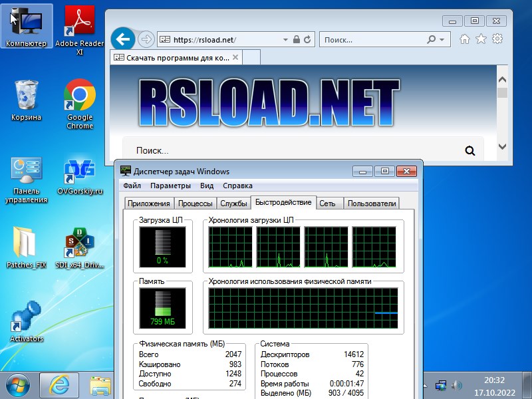Open the Windows Start button
Image resolution: width=532 pixels, height=399 pixels.
click(x=18, y=386)
